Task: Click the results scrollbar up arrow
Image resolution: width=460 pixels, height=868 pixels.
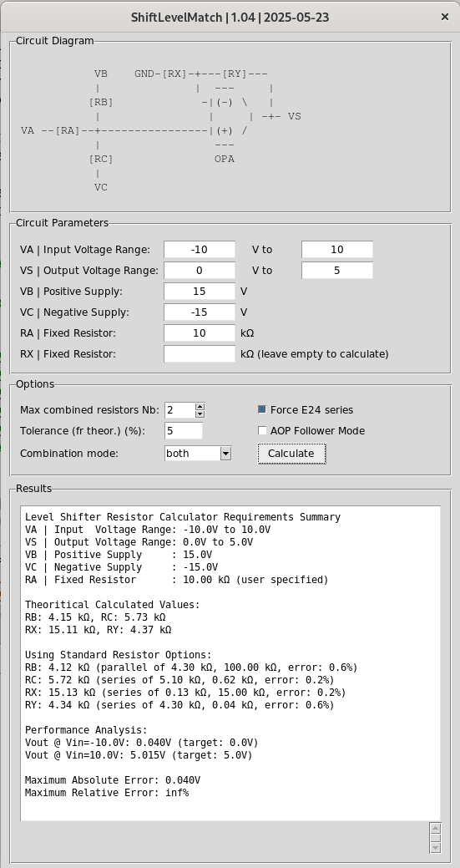Action: (435, 829)
